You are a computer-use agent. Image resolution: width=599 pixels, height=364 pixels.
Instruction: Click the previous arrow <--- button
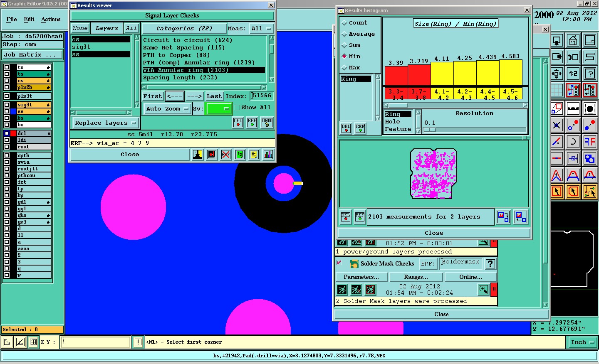(175, 96)
